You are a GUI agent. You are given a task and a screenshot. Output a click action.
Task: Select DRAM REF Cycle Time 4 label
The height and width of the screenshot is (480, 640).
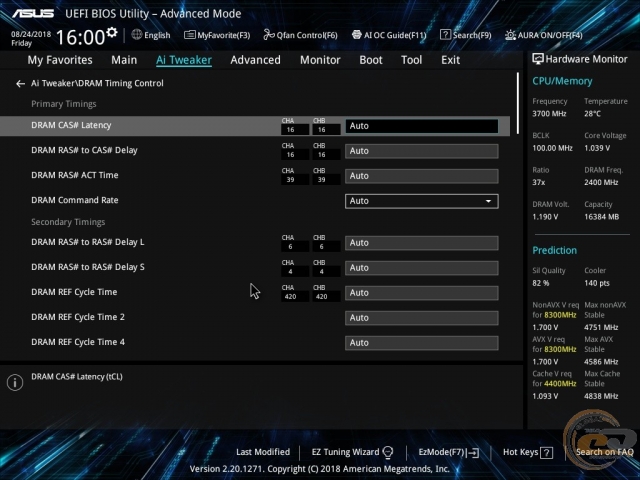78,342
